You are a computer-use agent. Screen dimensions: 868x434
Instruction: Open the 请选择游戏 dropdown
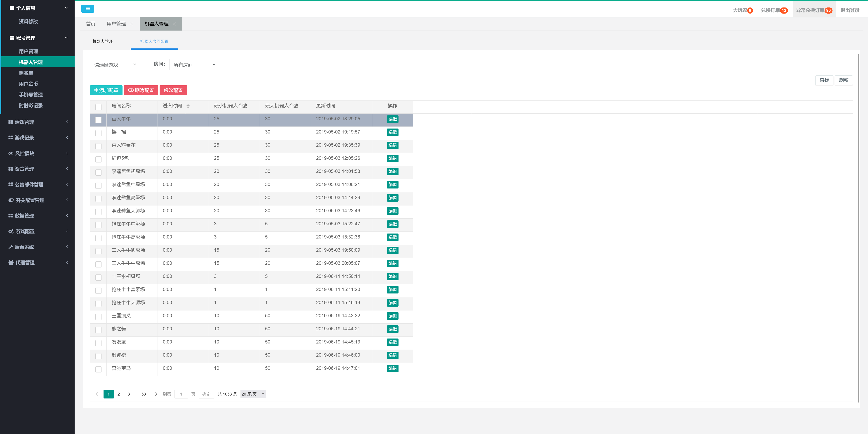click(114, 65)
